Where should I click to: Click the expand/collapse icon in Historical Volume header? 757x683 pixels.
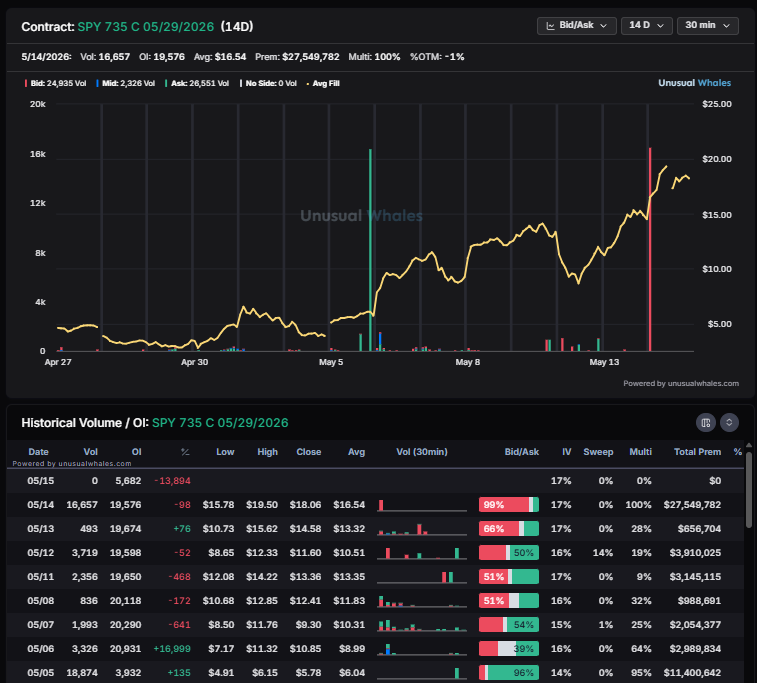tap(729, 423)
